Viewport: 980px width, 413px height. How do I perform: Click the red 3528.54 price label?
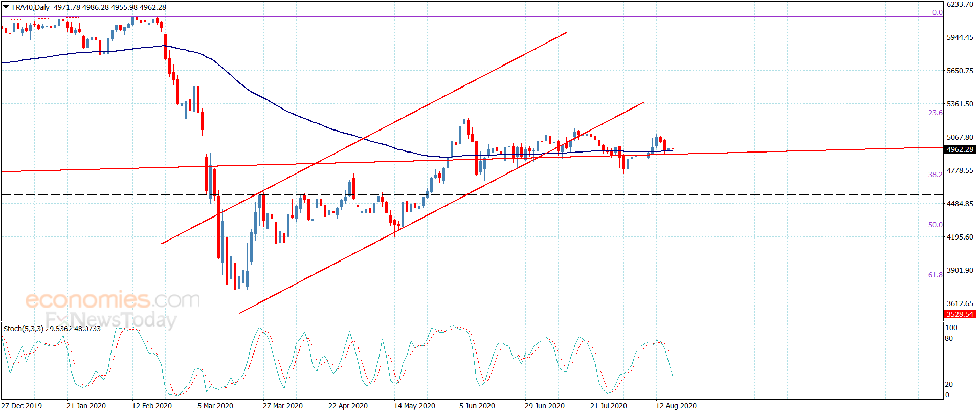[960, 314]
